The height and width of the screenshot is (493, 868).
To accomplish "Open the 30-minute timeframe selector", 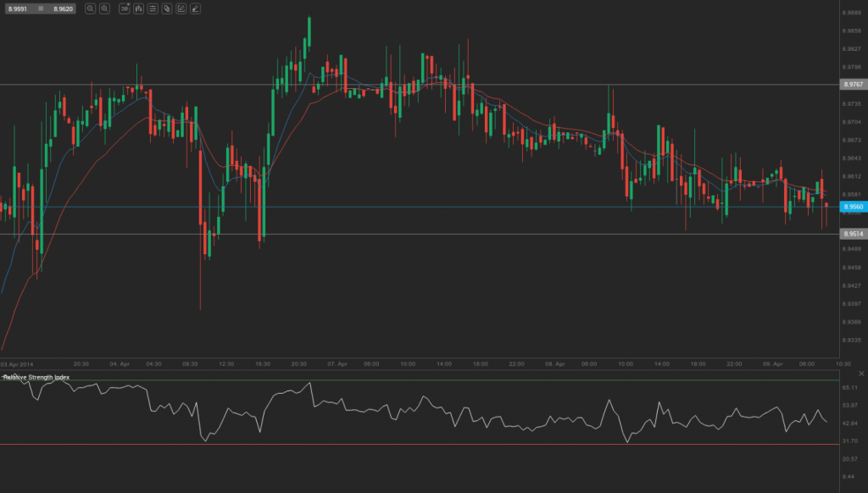I will [124, 8].
